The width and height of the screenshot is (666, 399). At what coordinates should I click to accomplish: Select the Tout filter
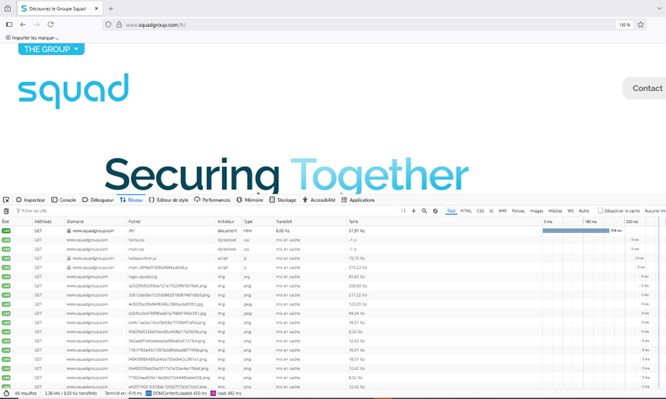click(451, 211)
